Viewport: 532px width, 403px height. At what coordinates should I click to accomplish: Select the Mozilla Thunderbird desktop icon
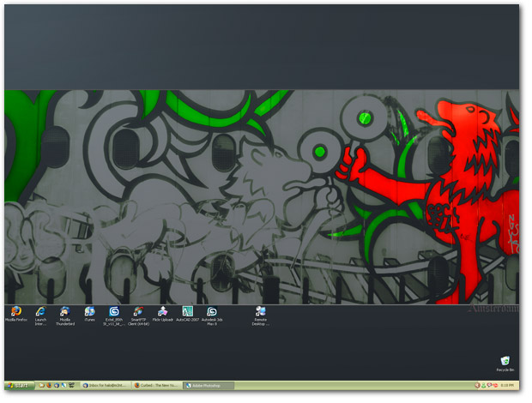click(65, 312)
